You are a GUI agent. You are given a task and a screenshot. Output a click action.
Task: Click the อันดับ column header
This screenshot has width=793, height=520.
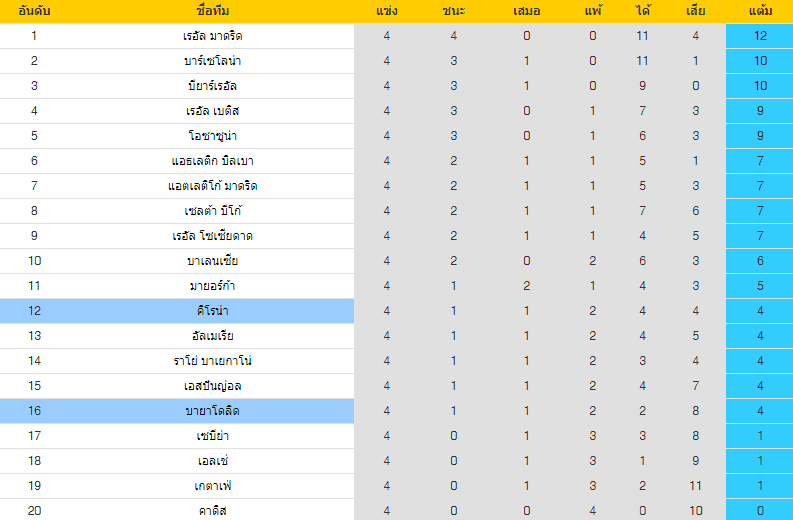34,11
